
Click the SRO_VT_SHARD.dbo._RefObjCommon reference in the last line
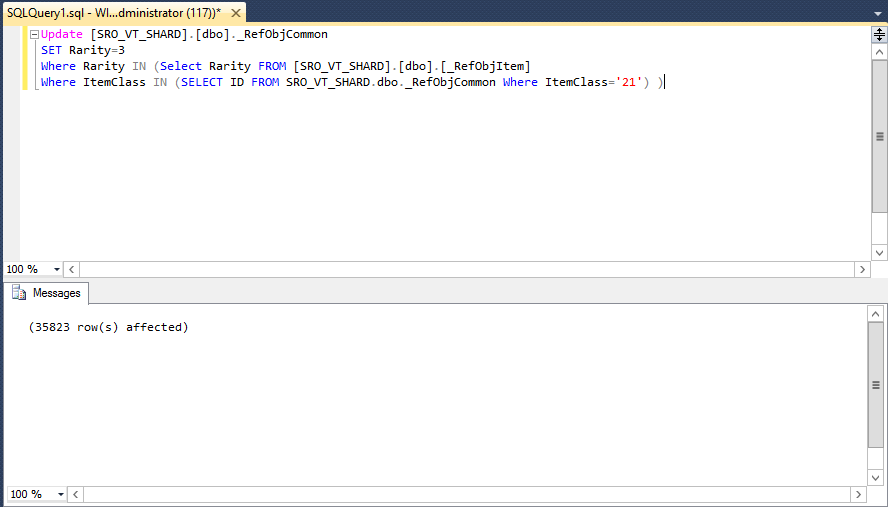click(x=391, y=82)
